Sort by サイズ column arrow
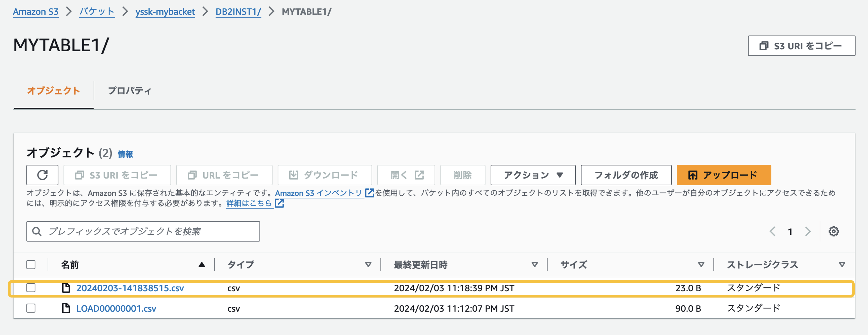Screen dimensions: 868x335 pyautogui.click(x=701, y=265)
